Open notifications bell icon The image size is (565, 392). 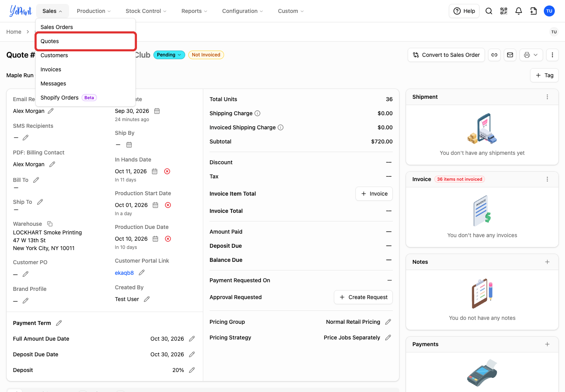click(519, 11)
